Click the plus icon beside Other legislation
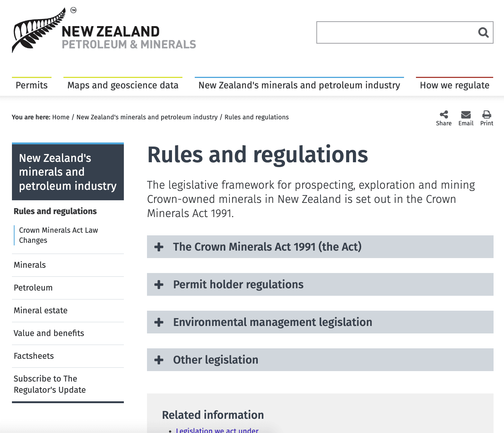Screen dimensions: 504x433 click(159, 360)
